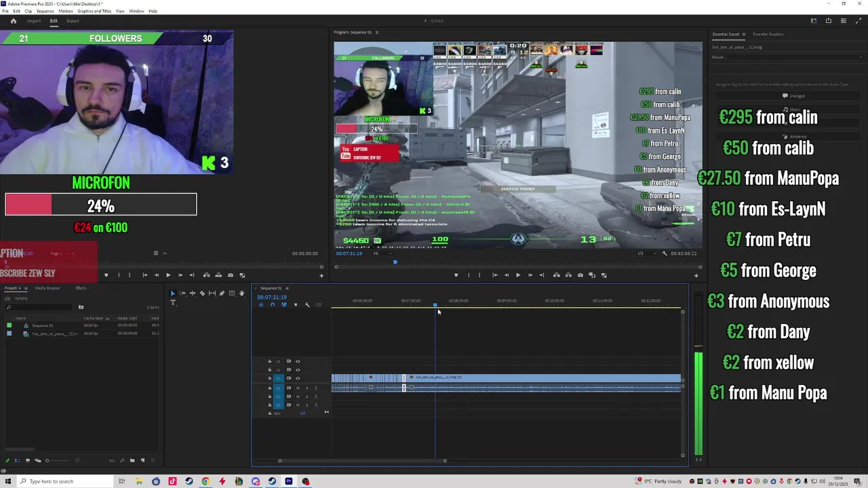Select the Rectangle tool
Viewport: 868px width, 488px height.
[232, 293]
